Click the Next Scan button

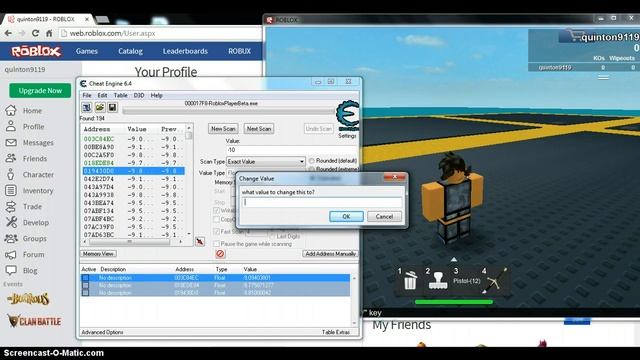click(x=259, y=129)
